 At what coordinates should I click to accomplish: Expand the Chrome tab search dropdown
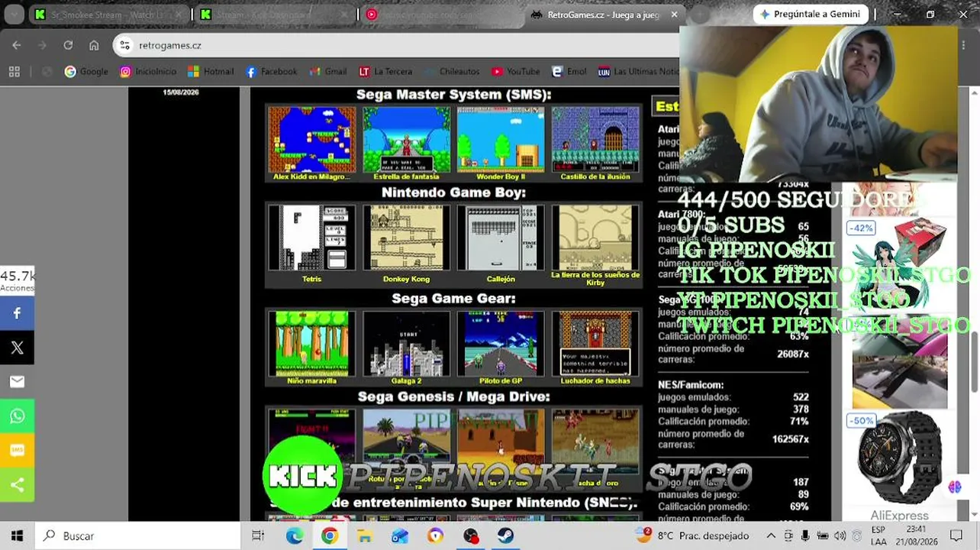(14, 14)
